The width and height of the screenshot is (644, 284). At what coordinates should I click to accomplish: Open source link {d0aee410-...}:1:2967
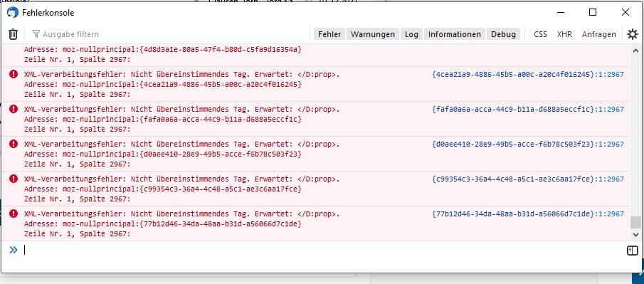point(528,144)
